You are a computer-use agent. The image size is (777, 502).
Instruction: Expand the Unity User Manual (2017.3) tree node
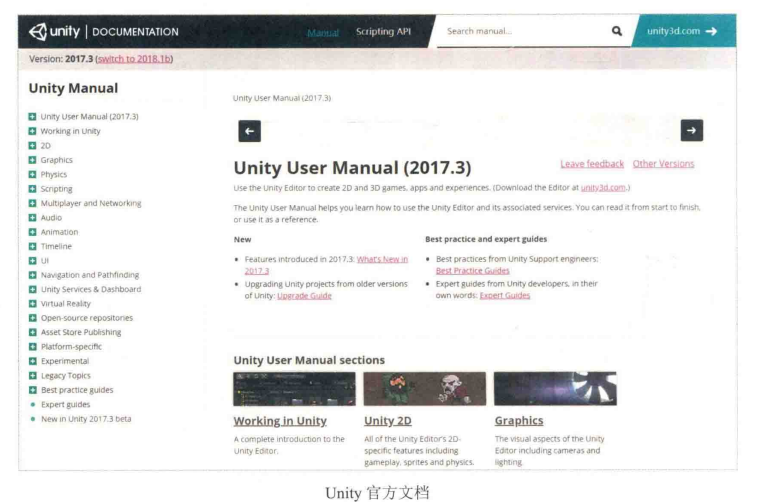(x=32, y=116)
